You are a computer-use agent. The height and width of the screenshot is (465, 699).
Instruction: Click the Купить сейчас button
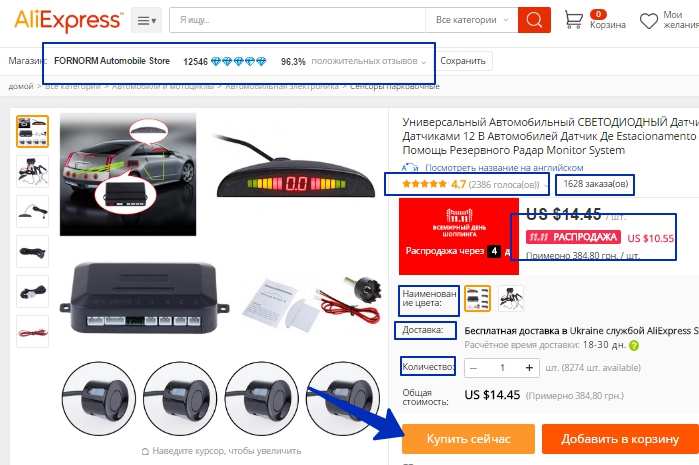[468, 439]
